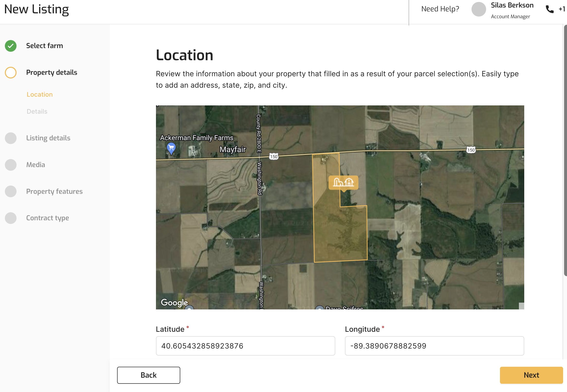Image resolution: width=567 pixels, height=392 pixels.
Task: Click the Ackerman Family Farms shopping pin
Action: [171, 149]
